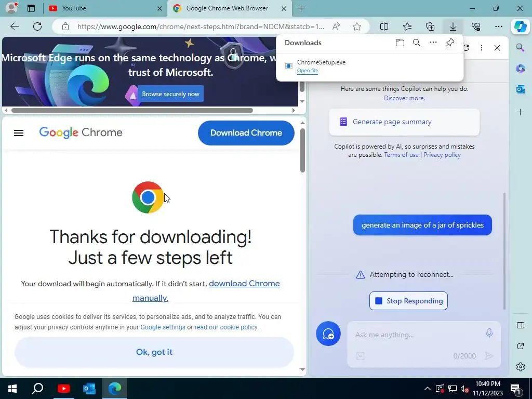532x399 pixels.
Task: Open taskbar Search
Action: tap(37, 389)
